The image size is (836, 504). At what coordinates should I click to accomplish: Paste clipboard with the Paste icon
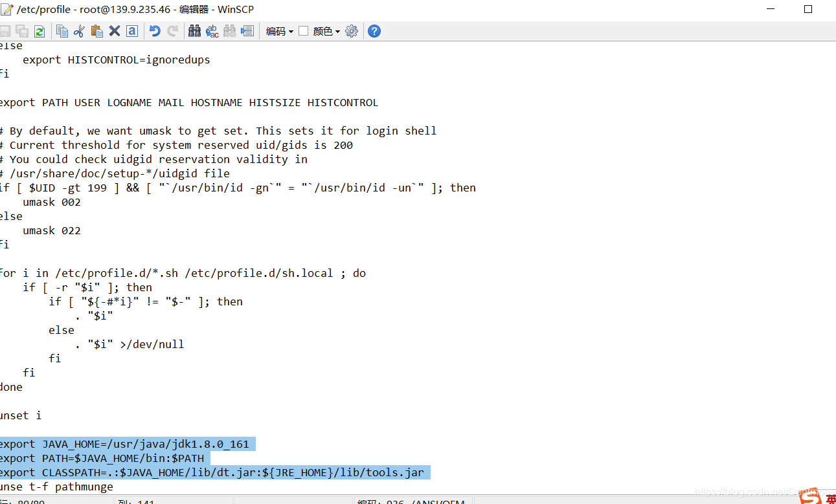pos(97,31)
